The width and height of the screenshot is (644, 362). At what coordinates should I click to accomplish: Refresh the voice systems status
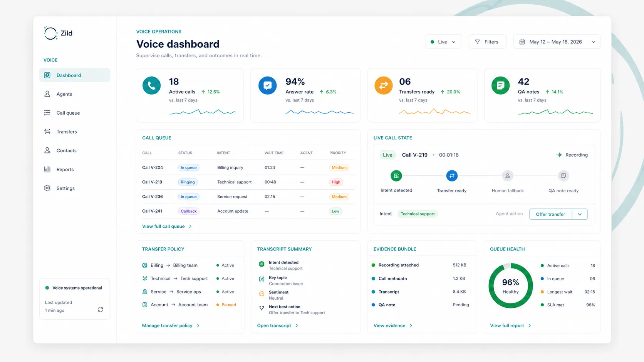(100, 309)
